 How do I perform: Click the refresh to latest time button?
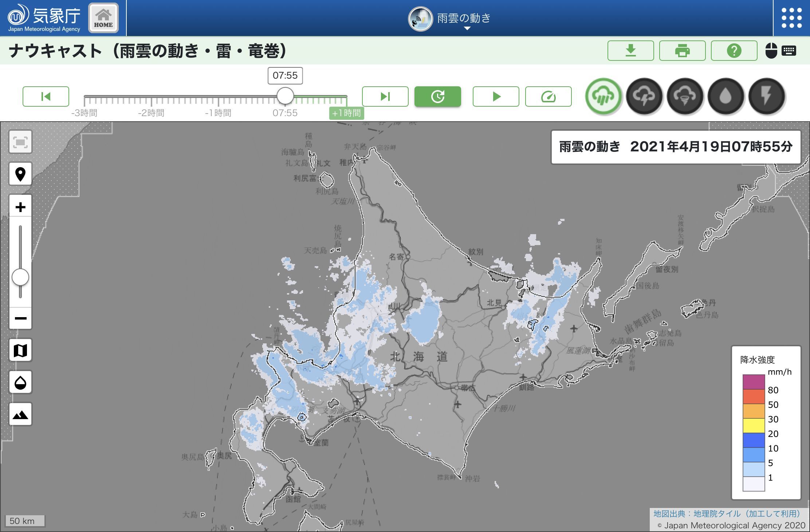(437, 96)
